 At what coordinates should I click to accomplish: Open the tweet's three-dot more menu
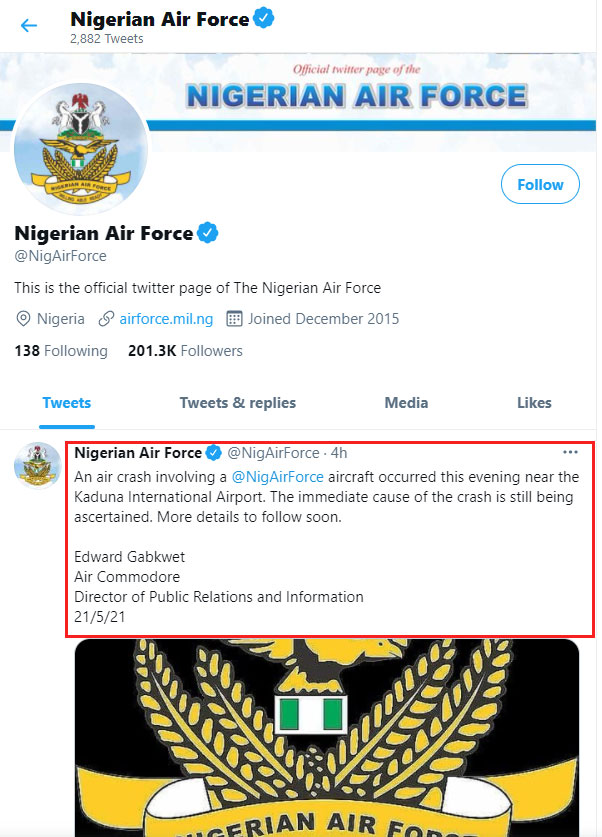click(x=570, y=452)
